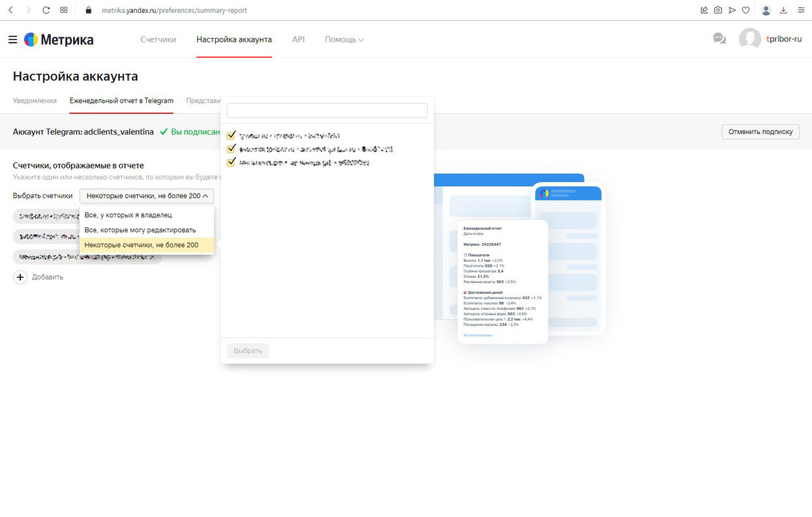Expand the Помощь dropdown

(344, 39)
